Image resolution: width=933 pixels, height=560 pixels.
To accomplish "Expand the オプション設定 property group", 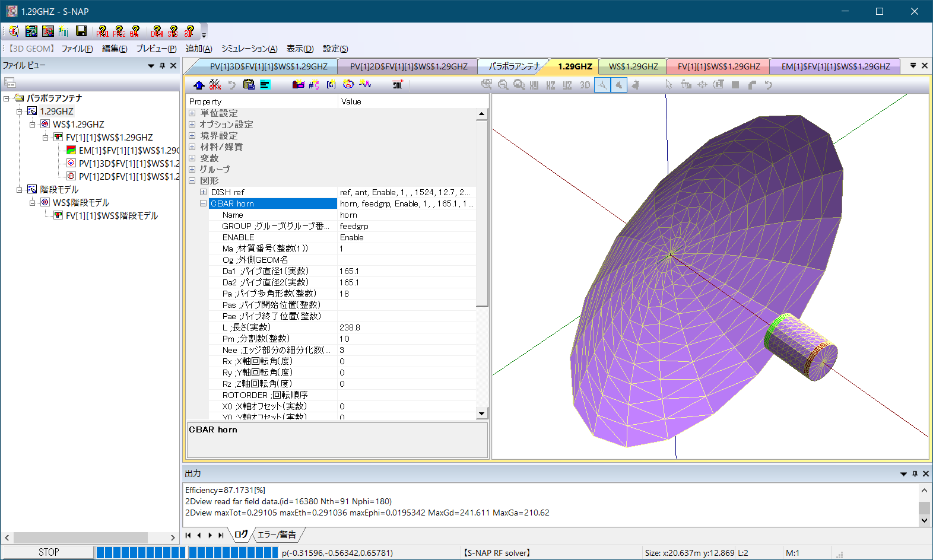I will (192, 124).
